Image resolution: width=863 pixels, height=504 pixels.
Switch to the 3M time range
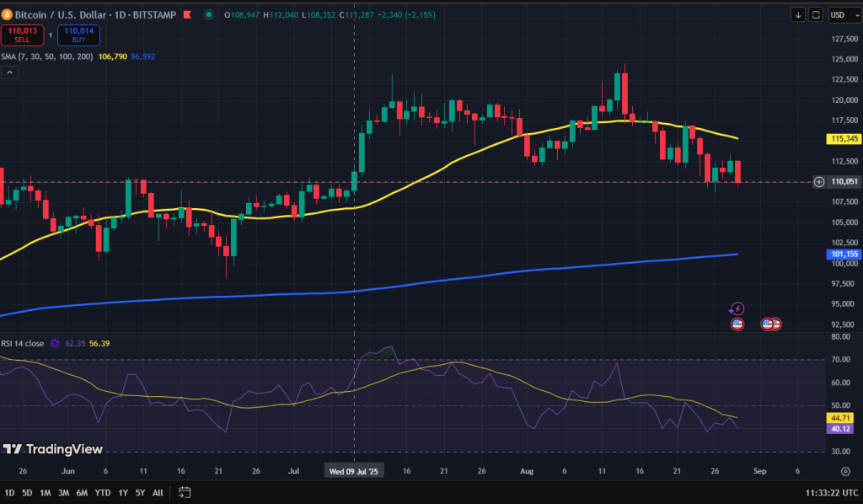[x=64, y=493]
